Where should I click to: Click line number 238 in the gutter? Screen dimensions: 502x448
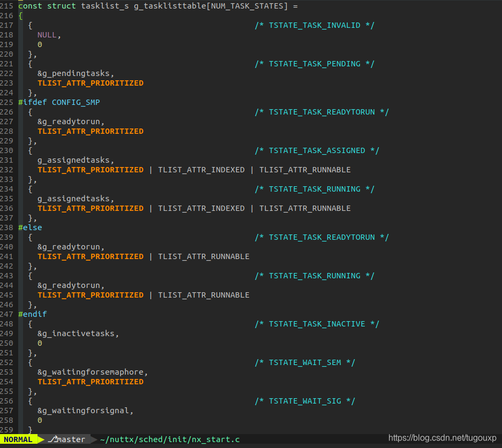point(7,227)
